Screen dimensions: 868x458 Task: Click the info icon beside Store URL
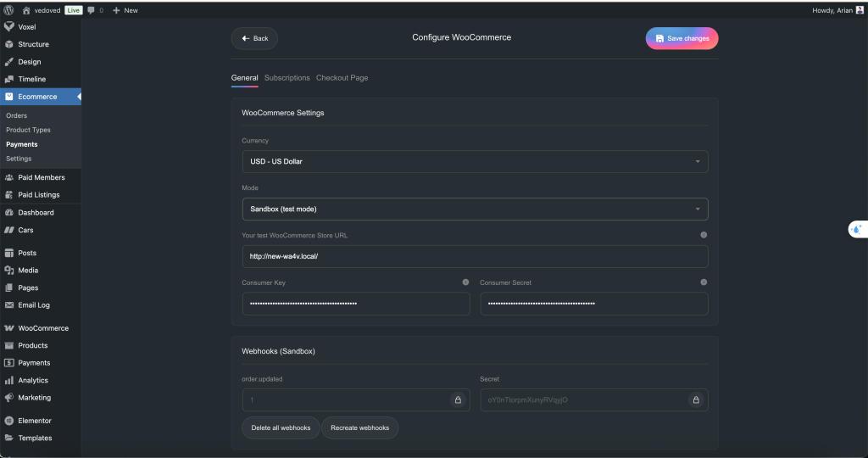pyautogui.click(x=704, y=235)
